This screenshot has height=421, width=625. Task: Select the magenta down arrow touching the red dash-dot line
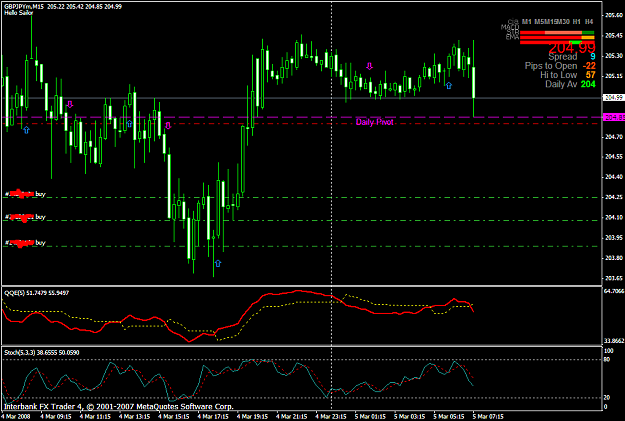pos(168,126)
